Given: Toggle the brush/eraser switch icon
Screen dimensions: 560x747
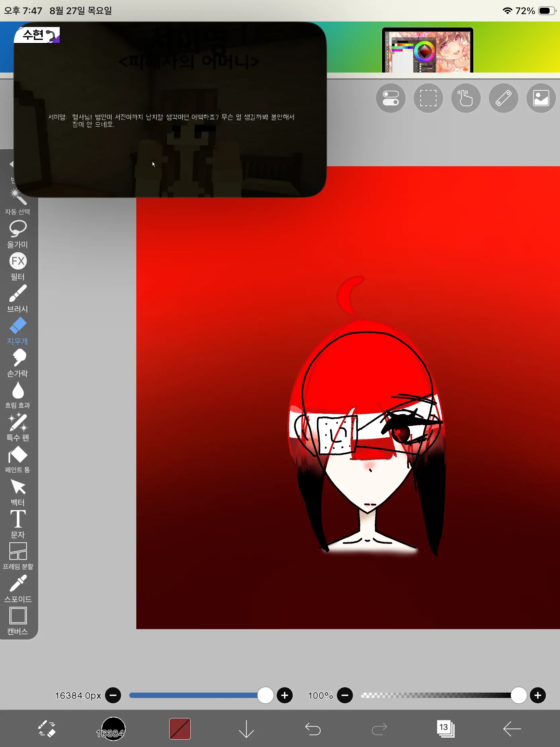Looking at the screenshot, I should [x=47, y=729].
